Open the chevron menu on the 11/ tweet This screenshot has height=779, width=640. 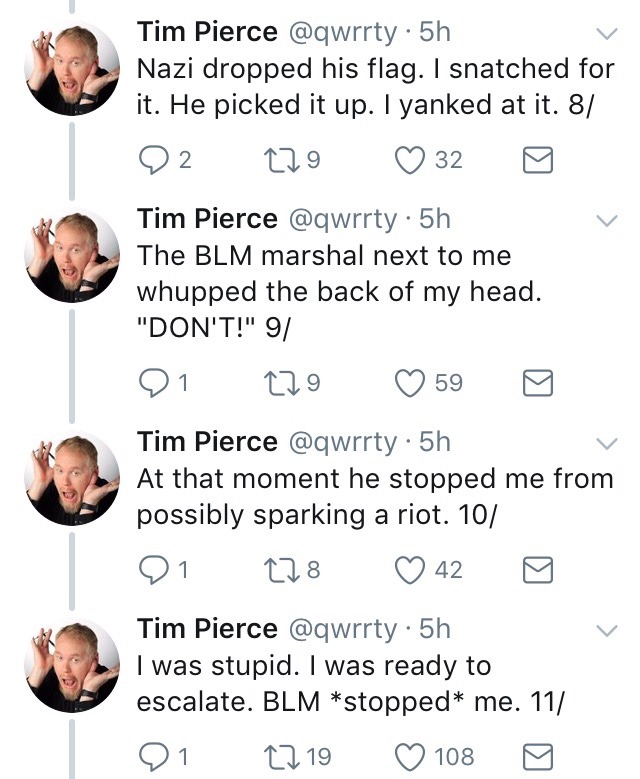tap(606, 630)
